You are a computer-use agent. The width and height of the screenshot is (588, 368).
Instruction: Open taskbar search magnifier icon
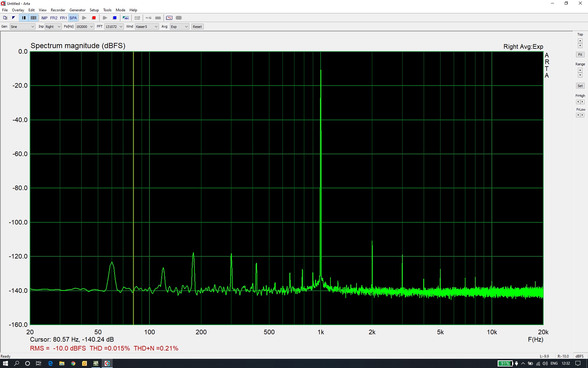[17, 363]
